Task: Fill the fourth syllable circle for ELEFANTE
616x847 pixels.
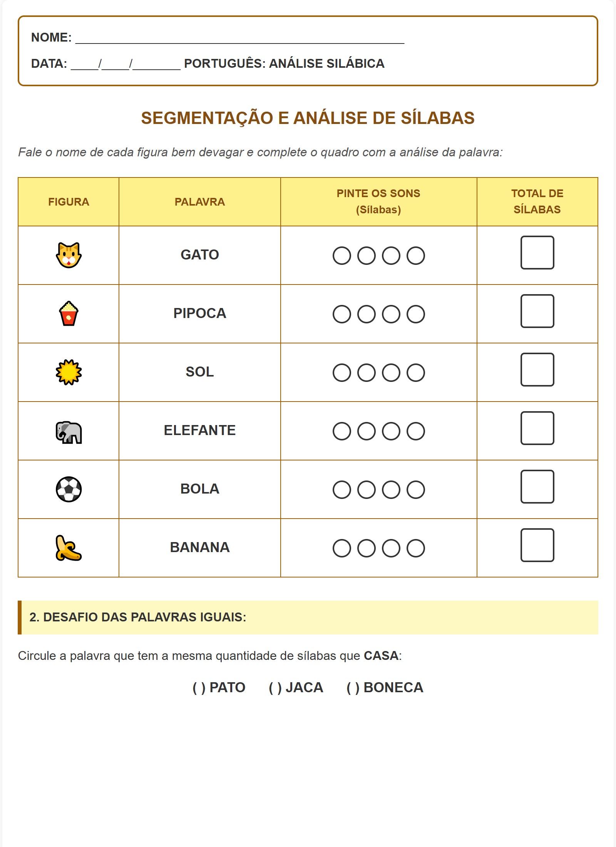Action: tap(416, 431)
